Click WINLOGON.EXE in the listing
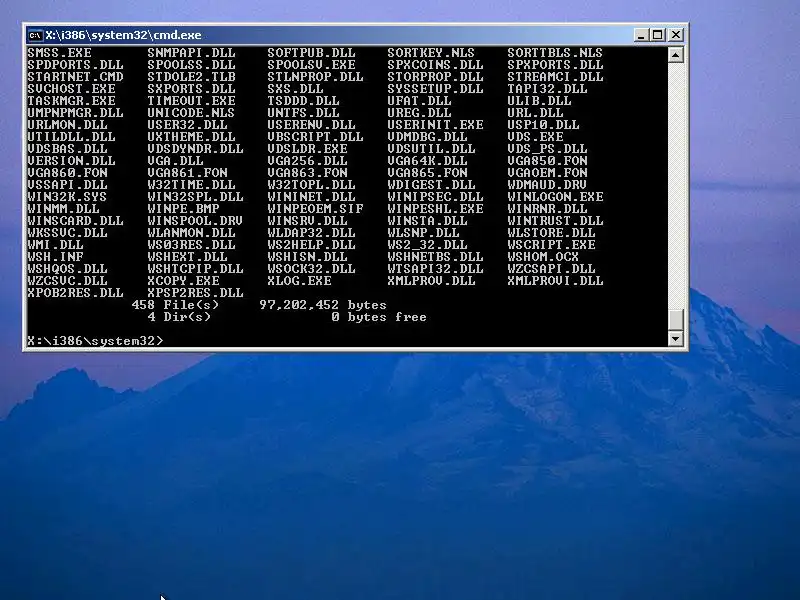The width and height of the screenshot is (800, 600). [x=555, y=197]
